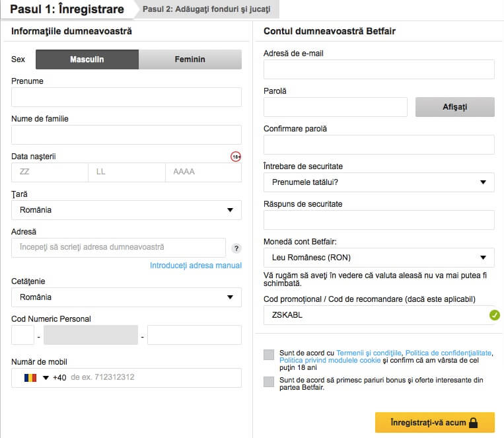Screen dimensions: 504x438
Task: Click the Adresă autocomplete input field
Action: pyautogui.click(x=118, y=248)
